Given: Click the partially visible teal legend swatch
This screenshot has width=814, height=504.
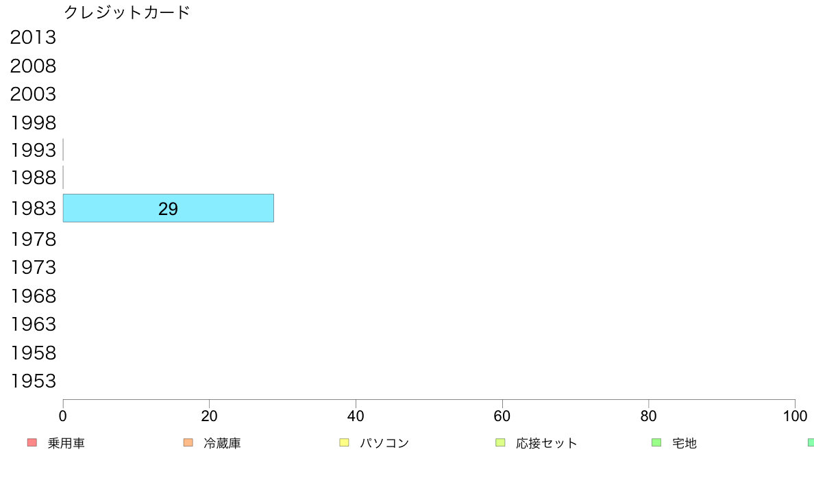Looking at the screenshot, I should tap(811, 442).
